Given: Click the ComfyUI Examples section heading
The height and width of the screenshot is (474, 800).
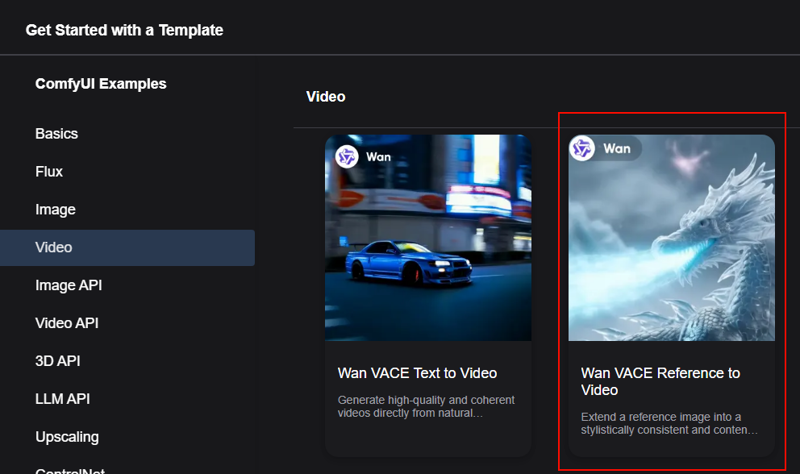Looking at the screenshot, I should click(101, 84).
